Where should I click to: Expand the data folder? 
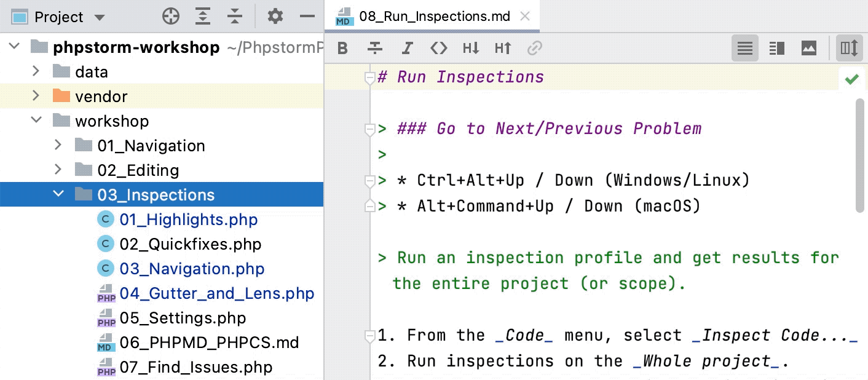click(x=36, y=71)
